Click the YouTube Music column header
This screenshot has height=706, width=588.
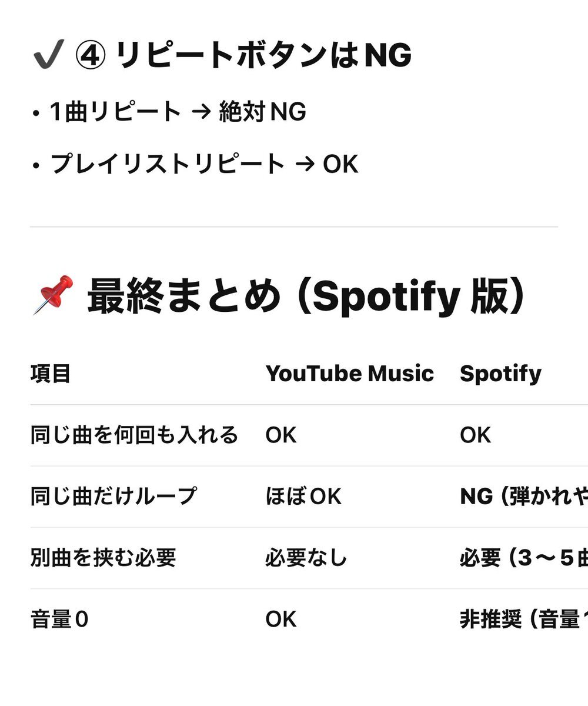click(349, 374)
